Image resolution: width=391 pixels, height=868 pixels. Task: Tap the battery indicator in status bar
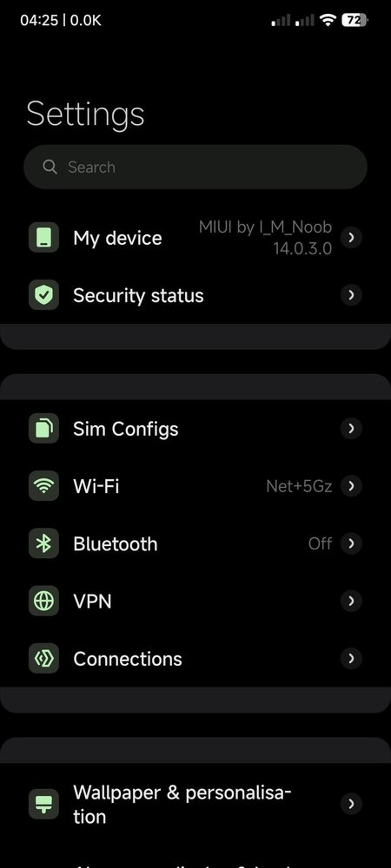pyautogui.click(x=355, y=21)
